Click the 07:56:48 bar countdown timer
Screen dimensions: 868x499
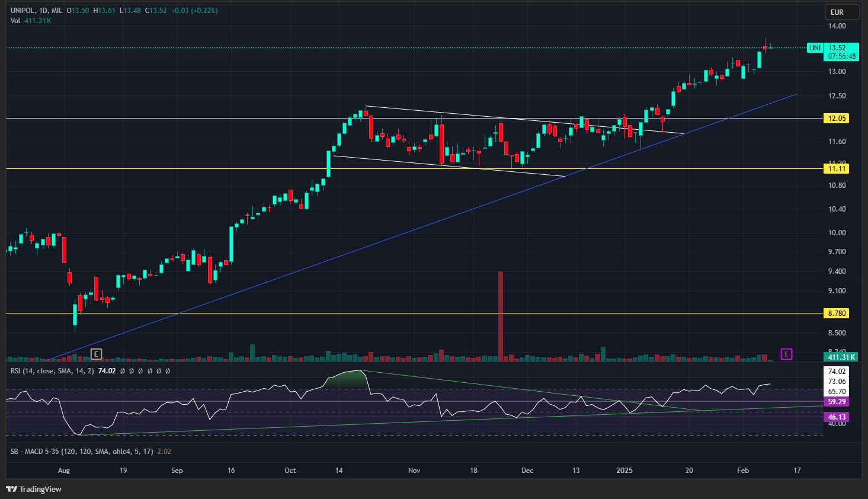pos(842,56)
